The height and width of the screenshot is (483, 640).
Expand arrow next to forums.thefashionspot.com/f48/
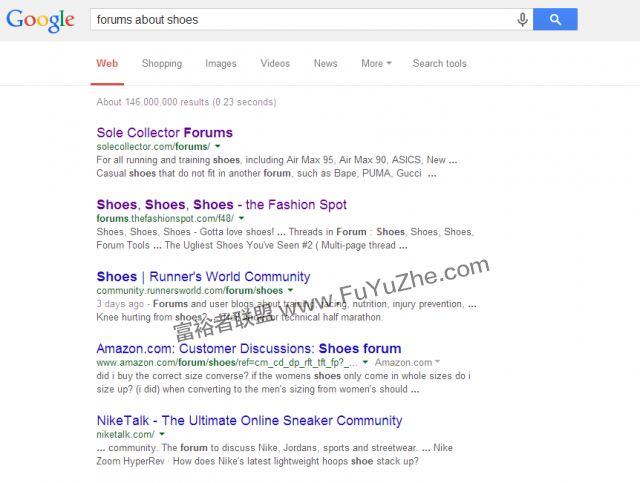click(241, 218)
